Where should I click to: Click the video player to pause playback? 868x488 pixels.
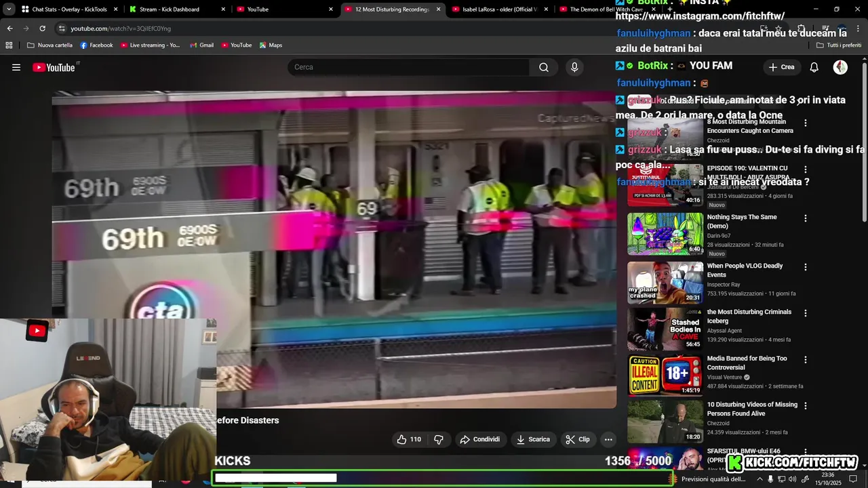[x=334, y=249]
